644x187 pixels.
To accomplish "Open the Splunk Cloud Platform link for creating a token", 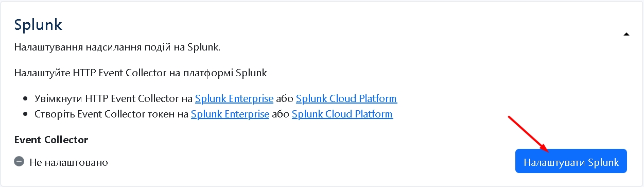I will (x=342, y=114).
